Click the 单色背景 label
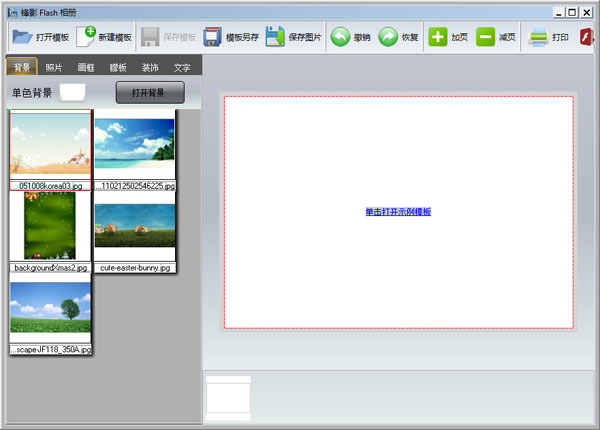The width and height of the screenshot is (600, 430). point(32,93)
